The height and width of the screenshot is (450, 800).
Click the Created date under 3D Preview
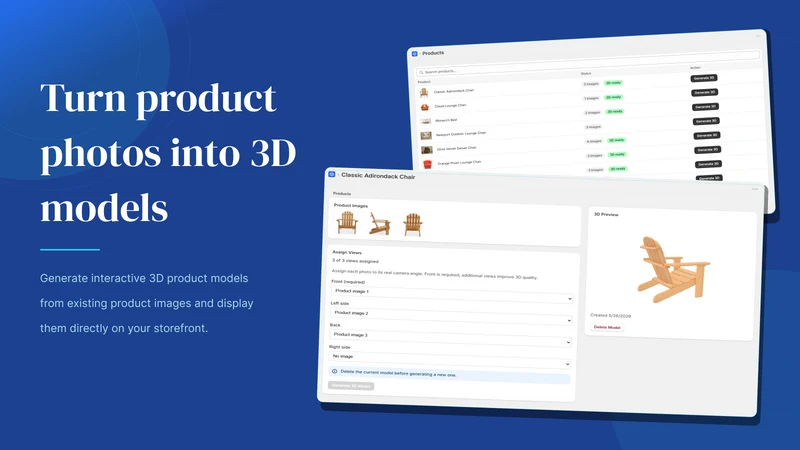[611, 315]
